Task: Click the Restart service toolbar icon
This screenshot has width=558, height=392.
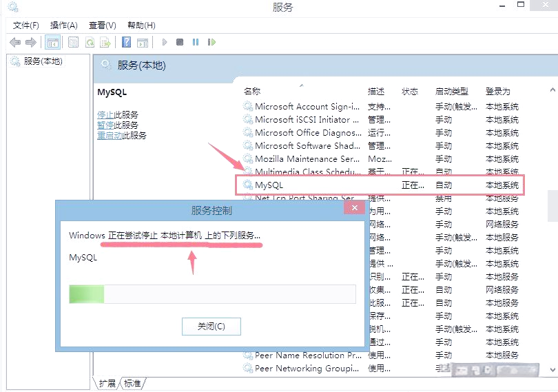Action: (x=211, y=42)
